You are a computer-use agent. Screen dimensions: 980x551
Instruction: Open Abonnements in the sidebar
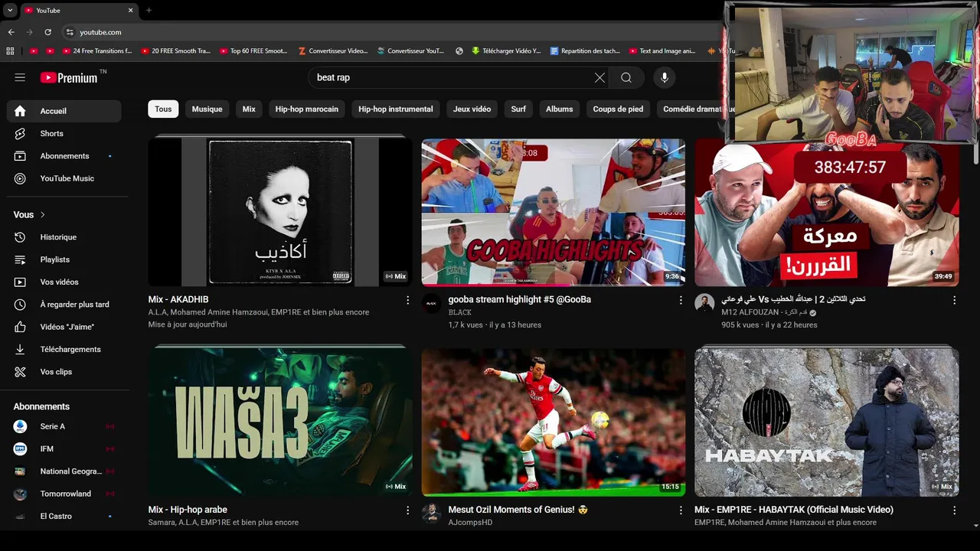(64, 156)
